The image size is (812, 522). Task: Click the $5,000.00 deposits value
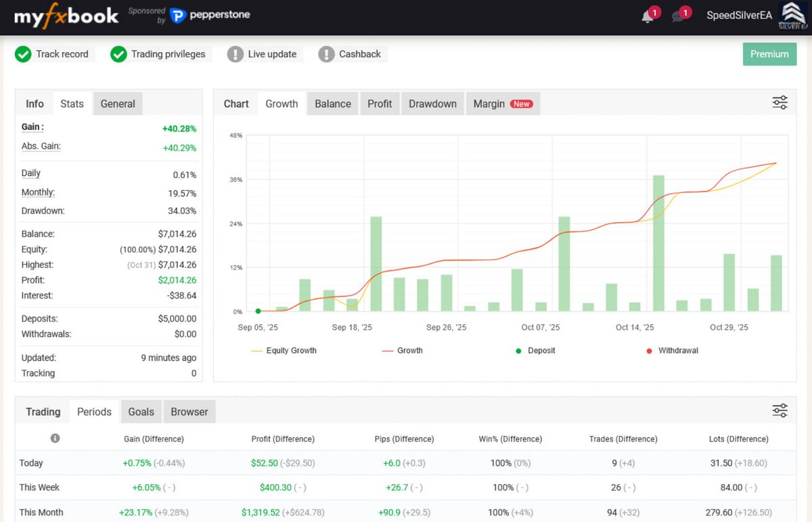coord(177,319)
